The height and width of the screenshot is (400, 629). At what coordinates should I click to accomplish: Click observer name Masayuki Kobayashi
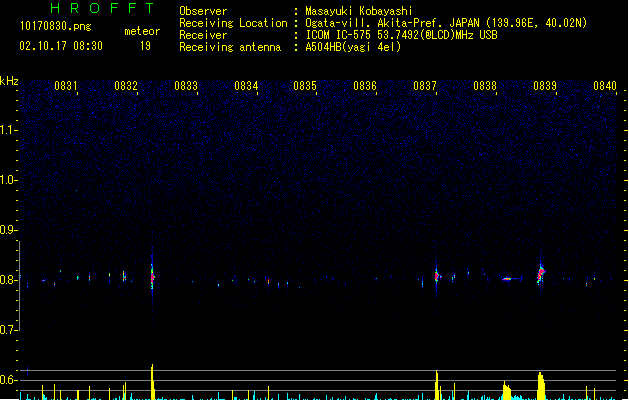point(359,11)
